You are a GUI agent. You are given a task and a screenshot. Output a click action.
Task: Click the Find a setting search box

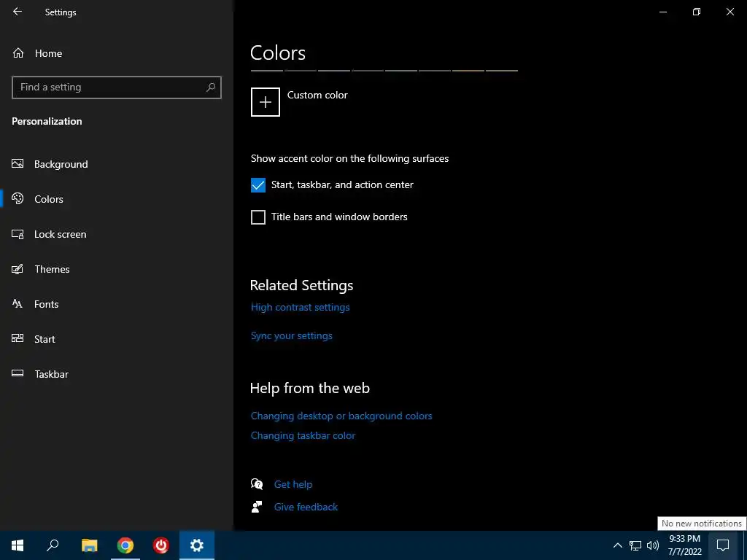point(117,87)
